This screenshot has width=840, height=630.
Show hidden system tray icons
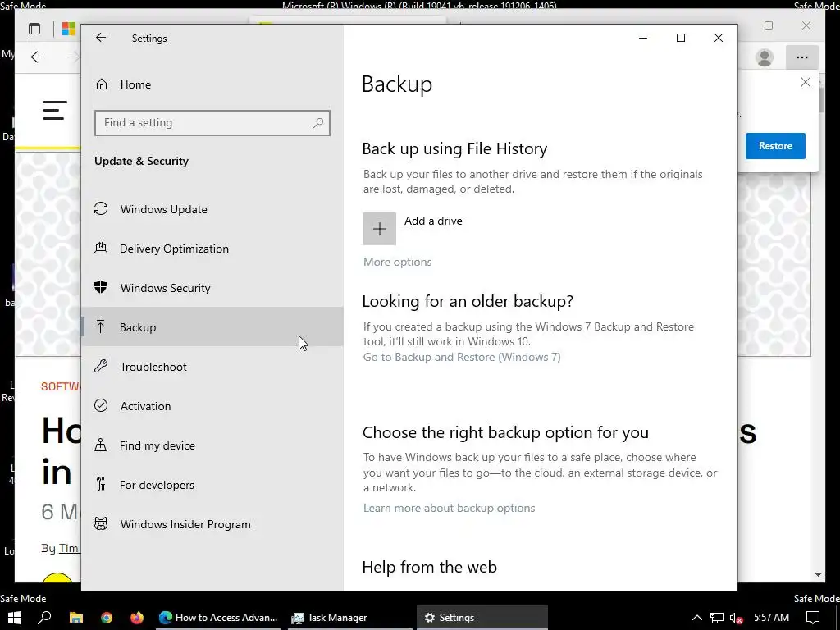click(x=697, y=618)
